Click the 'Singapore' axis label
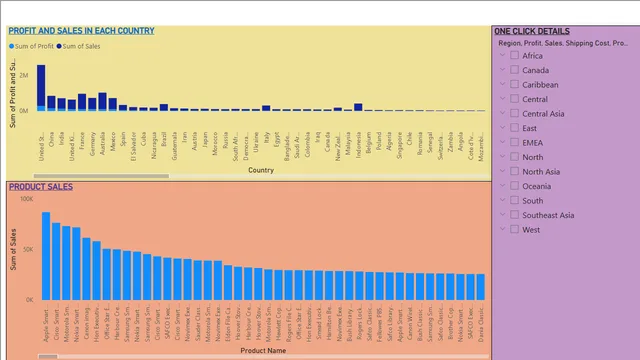The width and height of the screenshot is (640, 360). point(399,145)
